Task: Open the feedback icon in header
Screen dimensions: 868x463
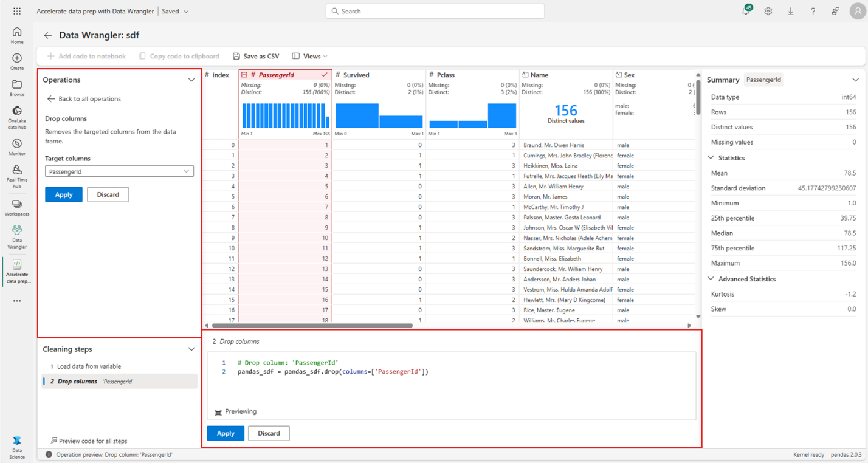Action: click(x=836, y=11)
